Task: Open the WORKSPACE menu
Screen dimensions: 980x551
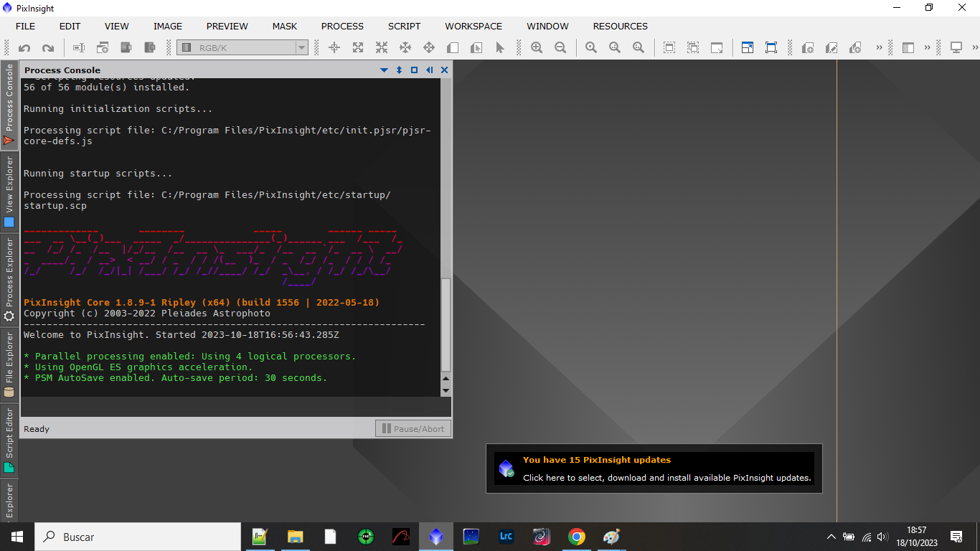Action: [473, 26]
